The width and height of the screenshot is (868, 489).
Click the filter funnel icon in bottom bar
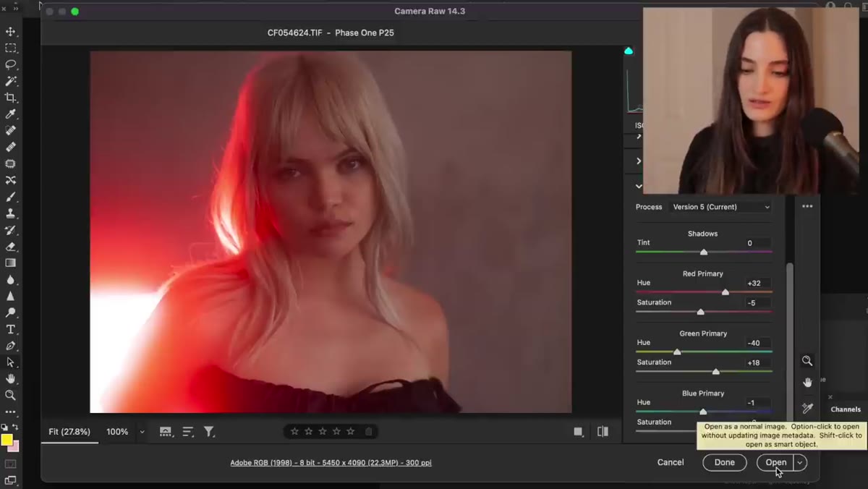pyautogui.click(x=209, y=432)
